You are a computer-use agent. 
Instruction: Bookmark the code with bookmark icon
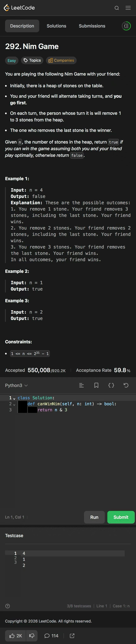[96, 385]
